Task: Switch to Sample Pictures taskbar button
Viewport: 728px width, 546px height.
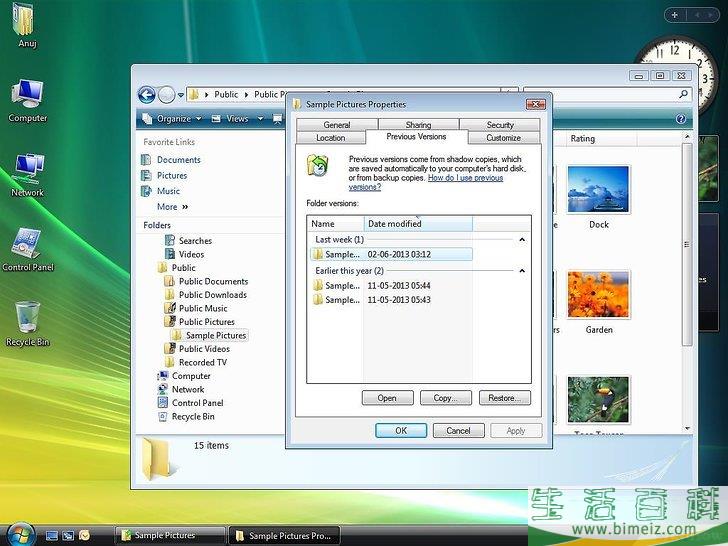Action: [169, 535]
